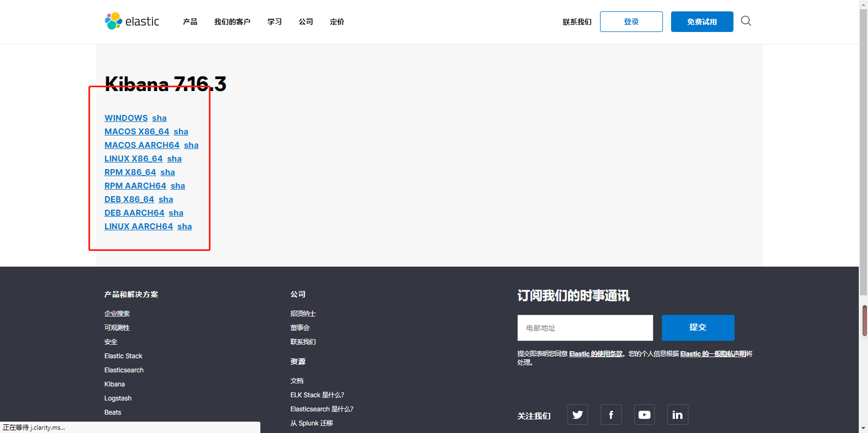868x433 pixels.
Task: Click 联系我们 in the header
Action: coord(577,22)
